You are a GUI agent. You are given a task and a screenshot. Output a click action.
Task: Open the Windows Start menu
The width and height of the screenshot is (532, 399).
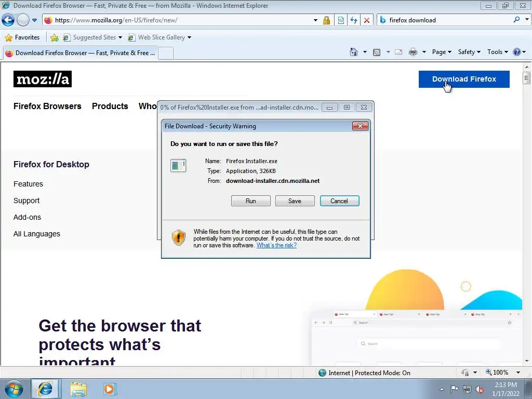coord(14,389)
